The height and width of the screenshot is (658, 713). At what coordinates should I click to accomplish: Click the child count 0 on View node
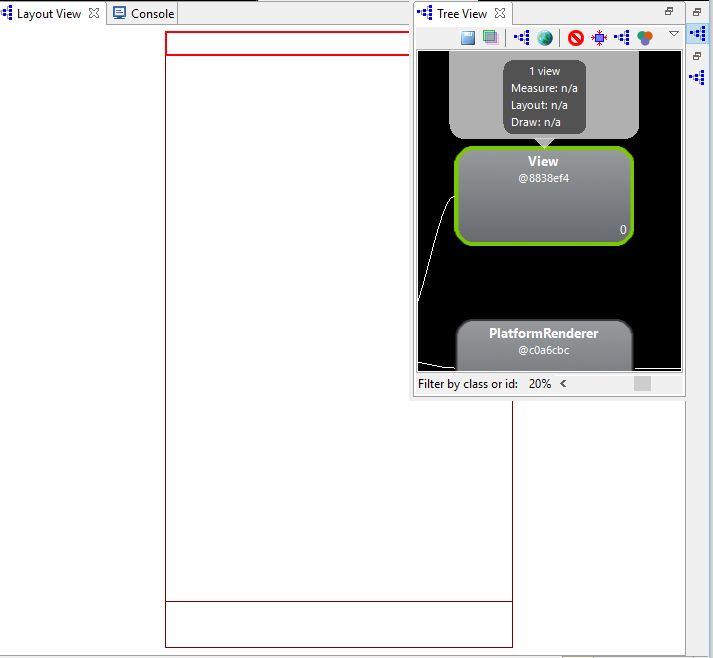pos(623,230)
